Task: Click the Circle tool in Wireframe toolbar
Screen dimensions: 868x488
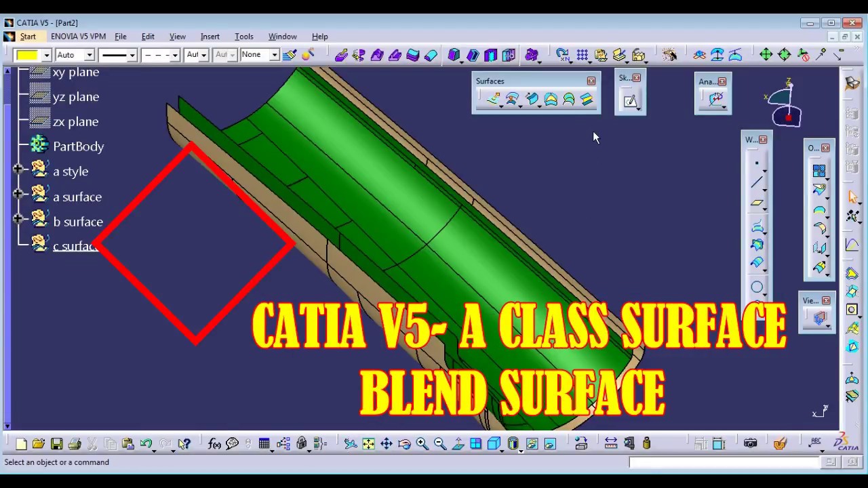Action: pos(757,287)
